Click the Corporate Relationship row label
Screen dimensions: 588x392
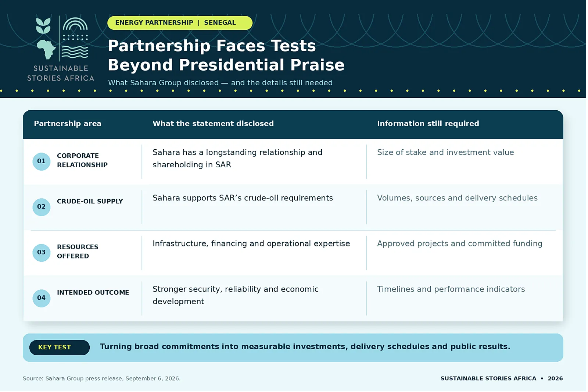(82, 160)
